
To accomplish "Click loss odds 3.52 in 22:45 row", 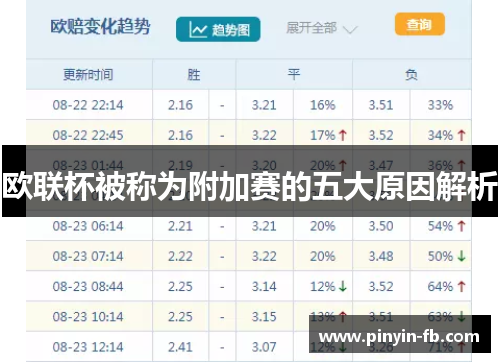I will (x=381, y=135).
